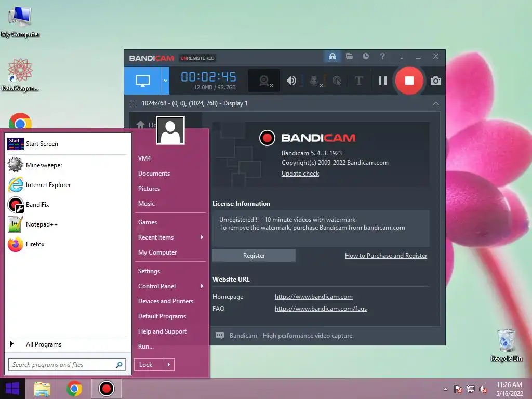Viewport: 532px width, 399px height.
Task: Click the Register button
Action: pos(254,256)
